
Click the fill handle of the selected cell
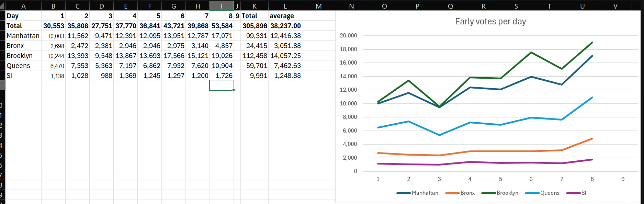pyautogui.click(x=234, y=90)
